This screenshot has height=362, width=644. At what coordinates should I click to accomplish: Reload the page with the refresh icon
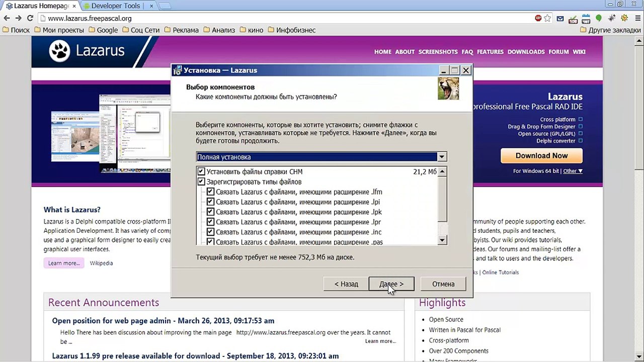point(30,18)
